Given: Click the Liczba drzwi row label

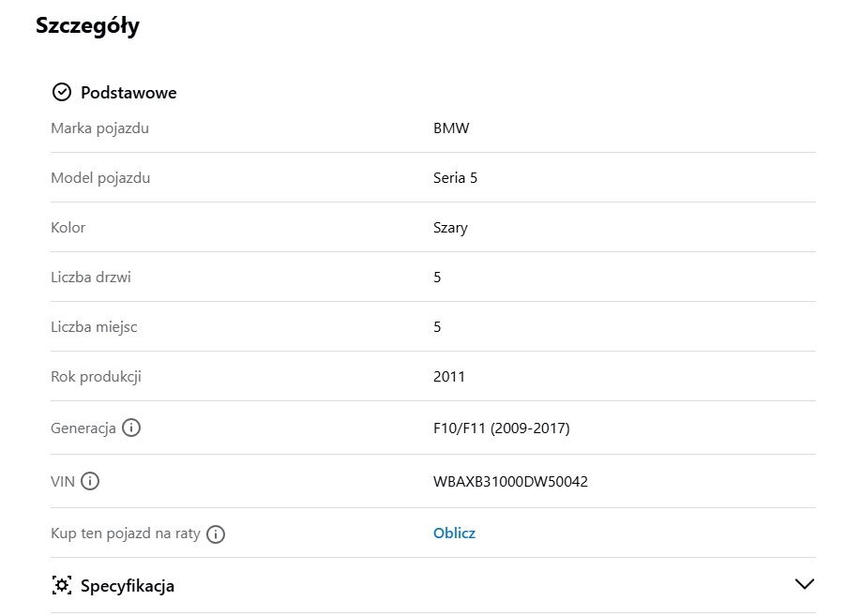Looking at the screenshot, I should [x=91, y=278].
